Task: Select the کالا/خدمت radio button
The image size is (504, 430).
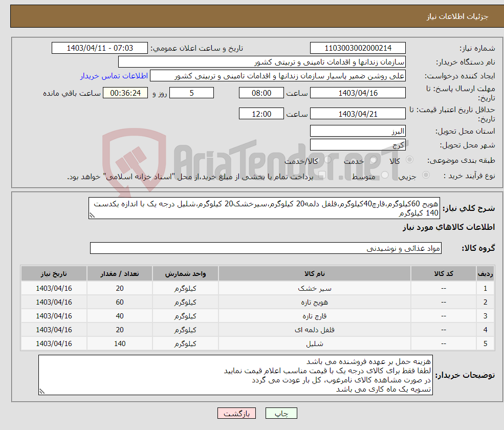Action: pyautogui.click(x=327, y=160)
